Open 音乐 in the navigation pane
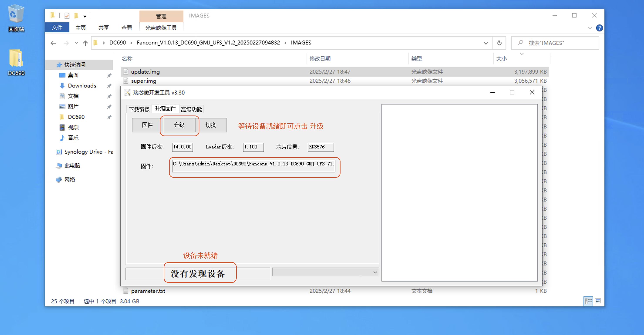Viewport: 644px width, 335px height. (x=73, y=138)
